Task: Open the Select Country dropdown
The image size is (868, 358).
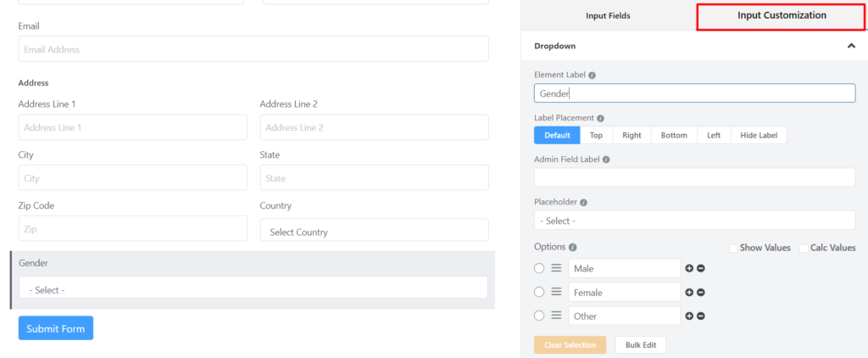Action: (374, 232)
